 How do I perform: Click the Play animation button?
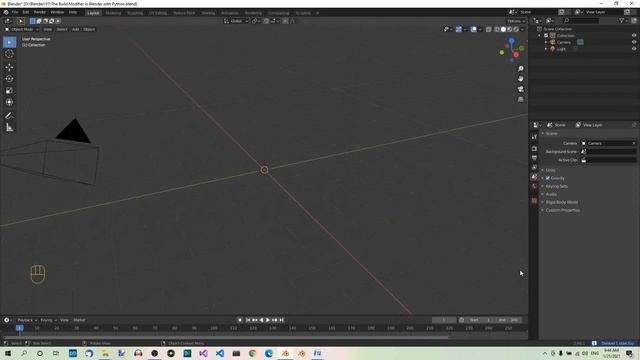click(268, 320)
